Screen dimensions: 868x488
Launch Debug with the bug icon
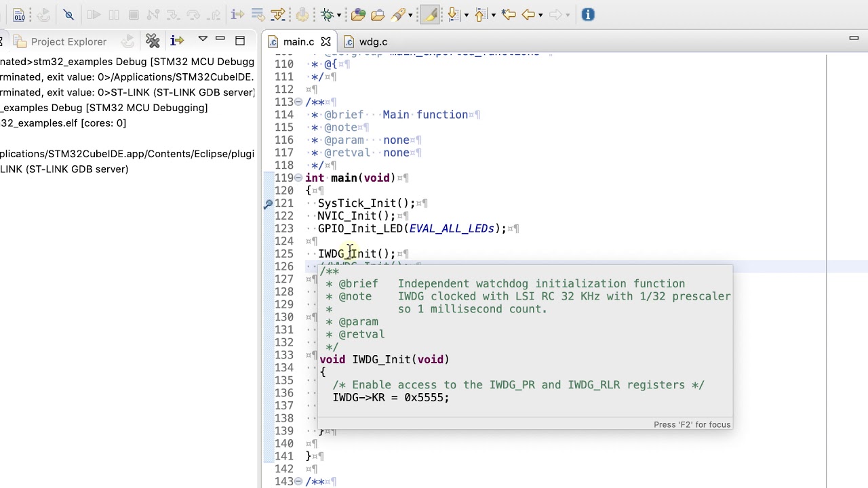point(328,15)
